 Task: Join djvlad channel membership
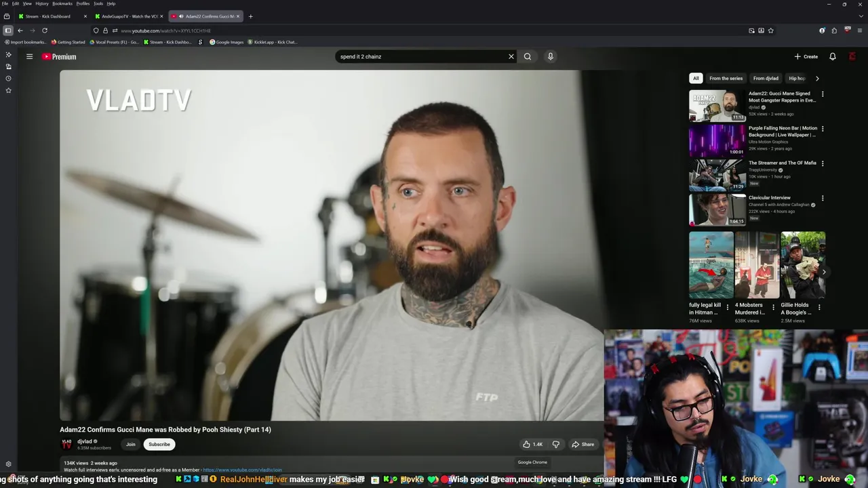point(130,444)
